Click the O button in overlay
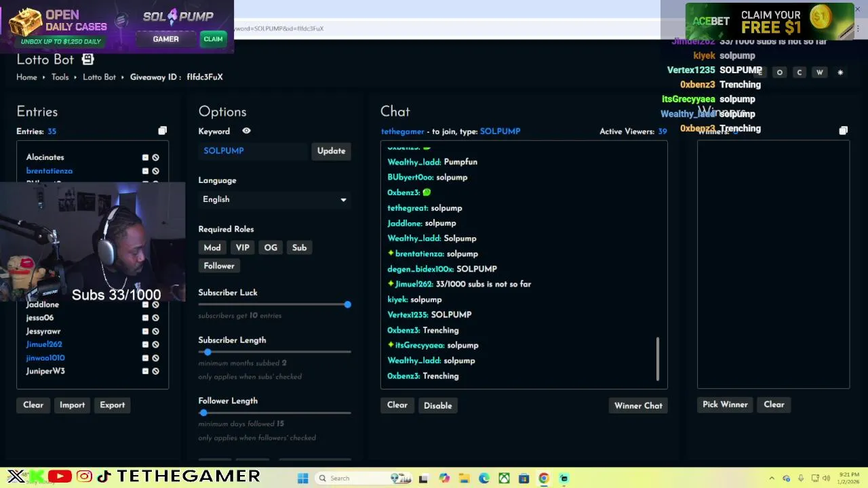 (779, 72)
